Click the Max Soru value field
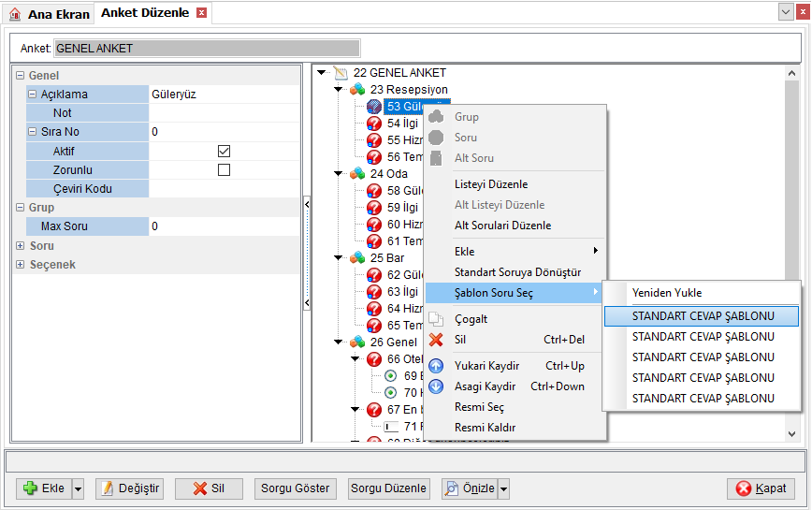 (224, 226)
